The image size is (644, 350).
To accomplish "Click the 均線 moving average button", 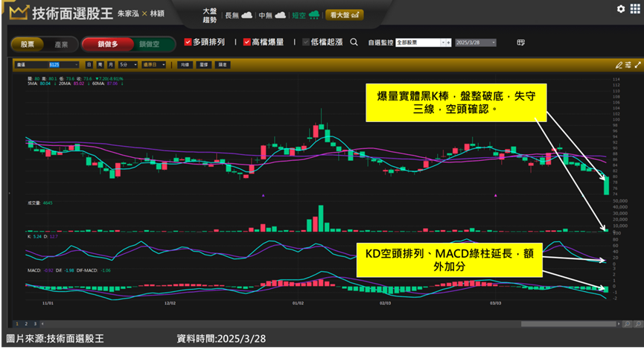I will (x=185, y=65).
